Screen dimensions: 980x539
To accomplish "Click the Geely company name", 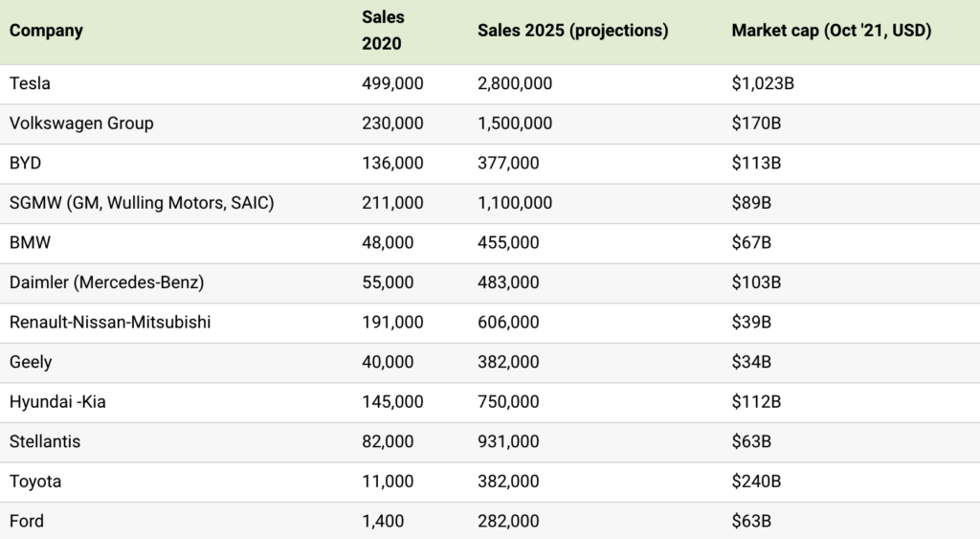I will [x=31, y=363].
